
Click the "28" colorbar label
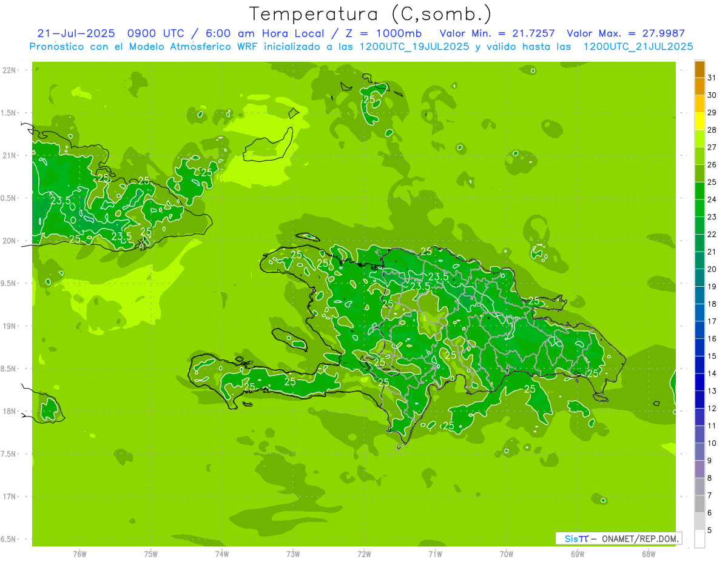point(712,130)
